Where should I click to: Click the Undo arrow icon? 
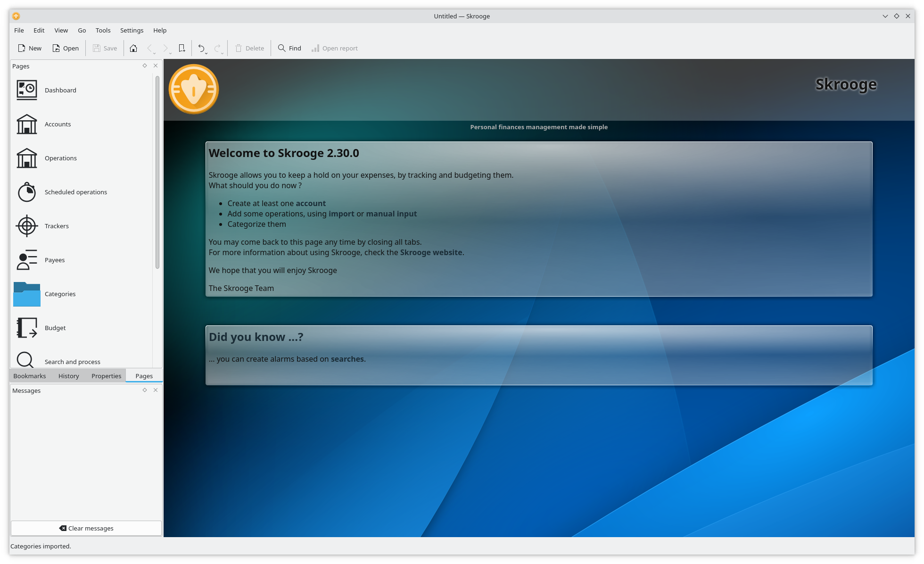(201, 48)
